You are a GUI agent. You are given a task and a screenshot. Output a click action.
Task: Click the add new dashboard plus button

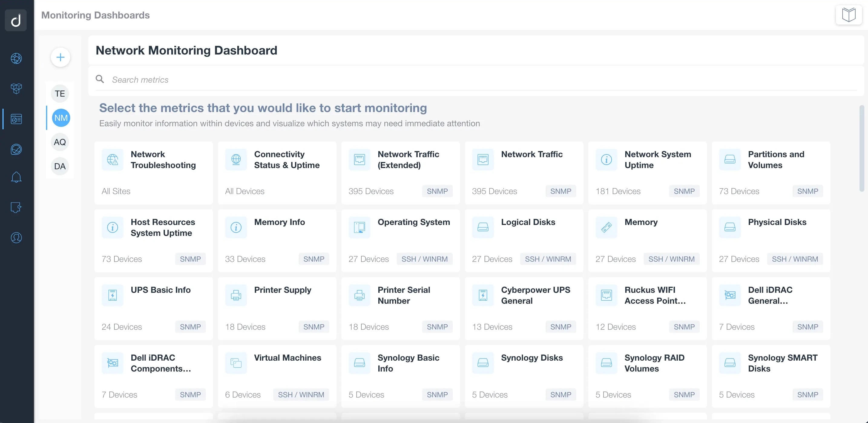point(61,57)
